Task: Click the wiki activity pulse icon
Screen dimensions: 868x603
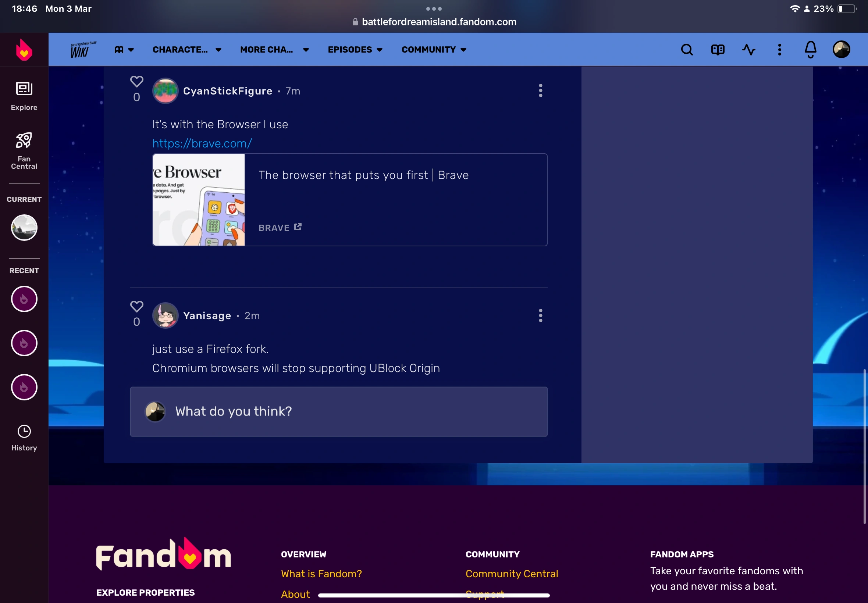Action: [x=748, y=50]
